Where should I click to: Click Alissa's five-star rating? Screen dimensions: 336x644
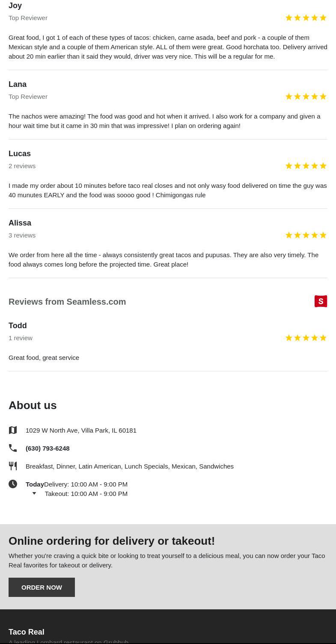point(306,235)
